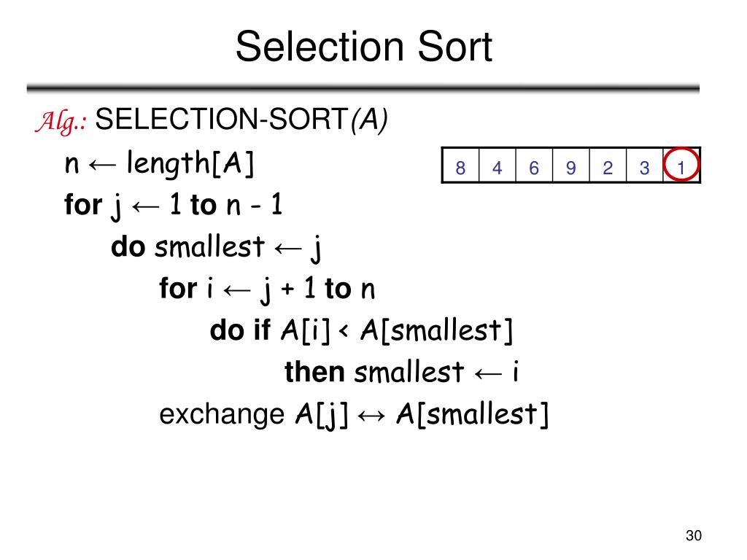Select the array cell containing 9
This screenshot has width=747, height=560.
click(570, 166)
